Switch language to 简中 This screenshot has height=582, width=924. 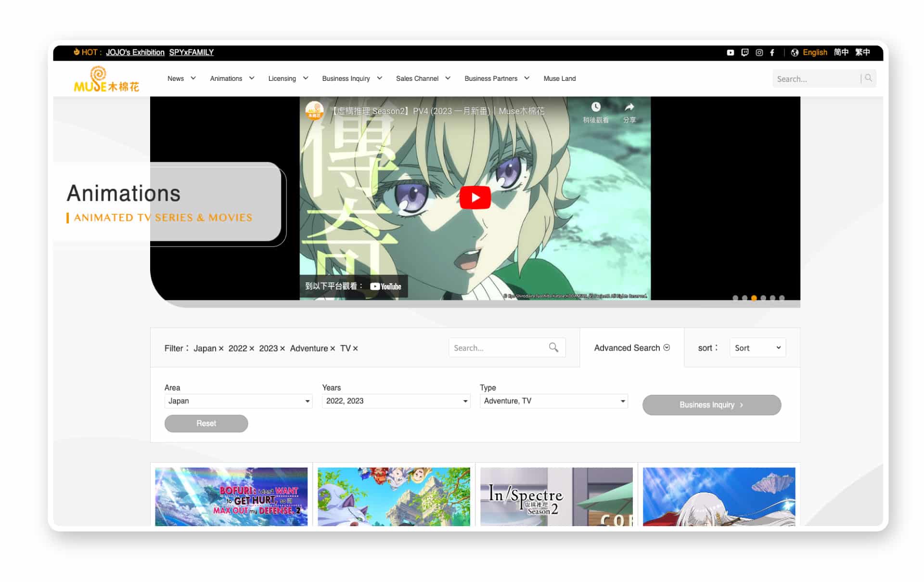841,52
